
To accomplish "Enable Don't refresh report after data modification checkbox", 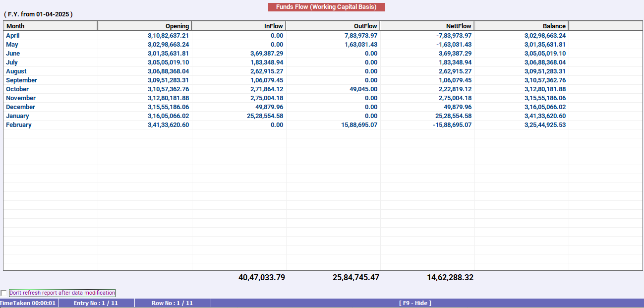I will click(4, 293).
